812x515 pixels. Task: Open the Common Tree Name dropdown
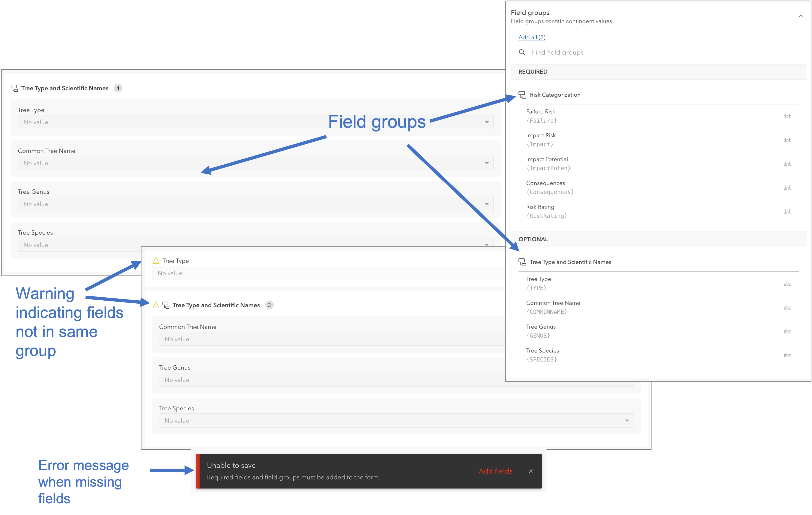pyautogui.click(x=487, y=163)
